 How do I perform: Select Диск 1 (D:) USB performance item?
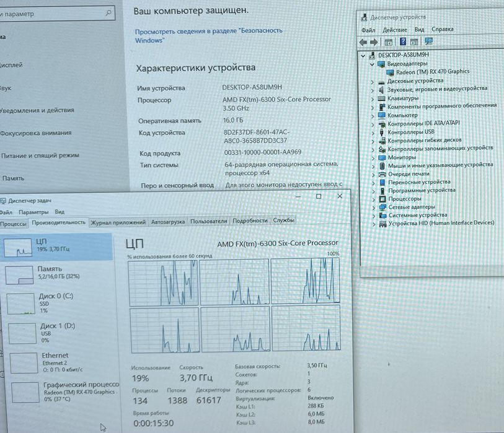click(x=60, y=333)
